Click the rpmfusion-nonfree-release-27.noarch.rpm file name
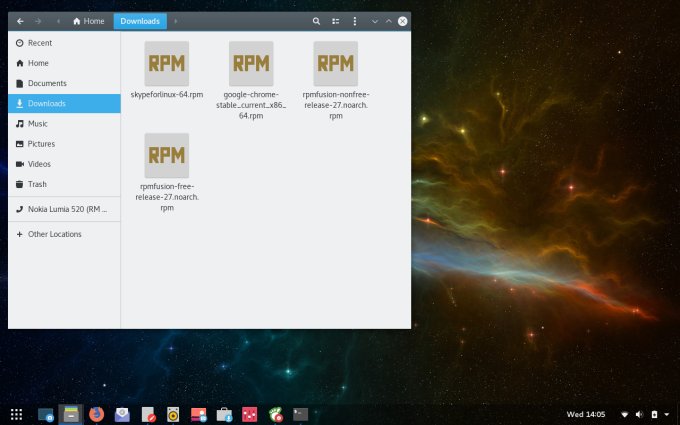680x425 pixels. (x=336, y=105)
